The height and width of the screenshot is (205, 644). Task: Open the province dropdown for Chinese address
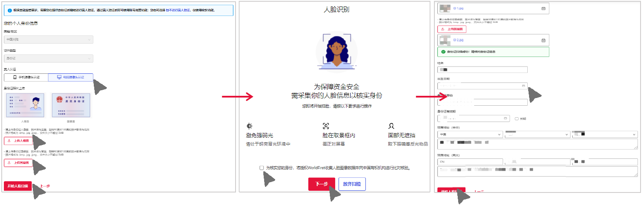[537, 135]
